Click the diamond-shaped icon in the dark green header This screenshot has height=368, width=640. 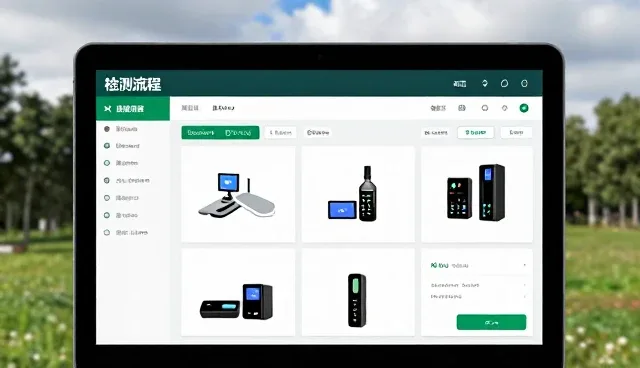tap(484, 84)
